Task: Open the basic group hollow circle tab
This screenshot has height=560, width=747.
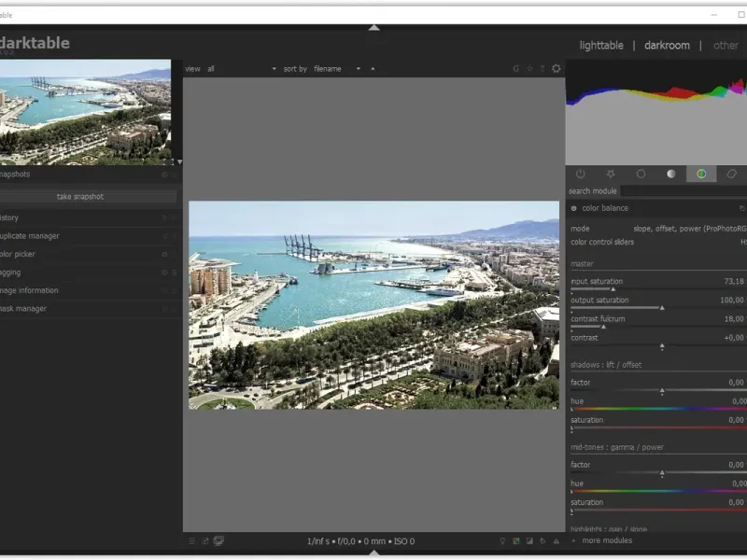Action: pos(641,174)
